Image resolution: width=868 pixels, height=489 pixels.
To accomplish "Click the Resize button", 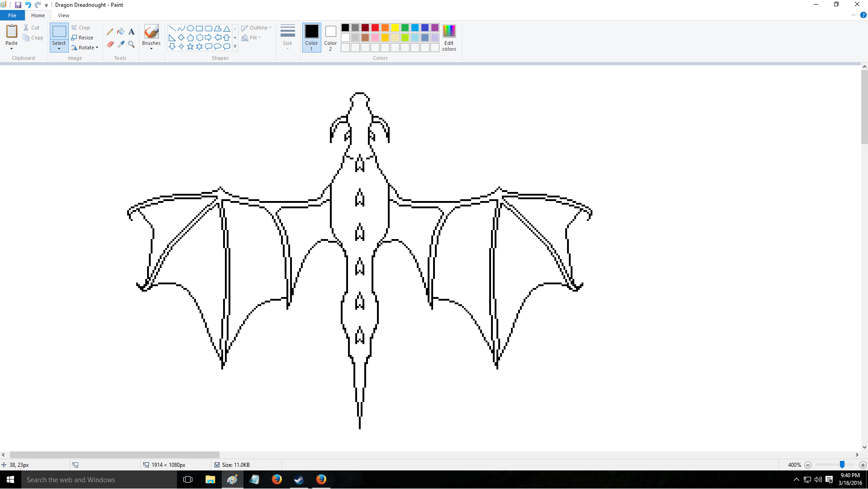I will 82,38.
